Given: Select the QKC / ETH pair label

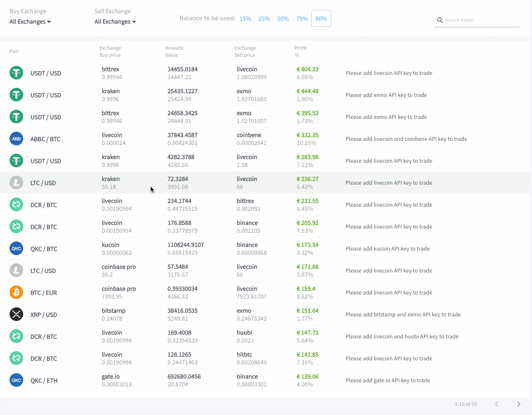Looking at the screenshot, I should pyautogui.click(x=44, y=381).
